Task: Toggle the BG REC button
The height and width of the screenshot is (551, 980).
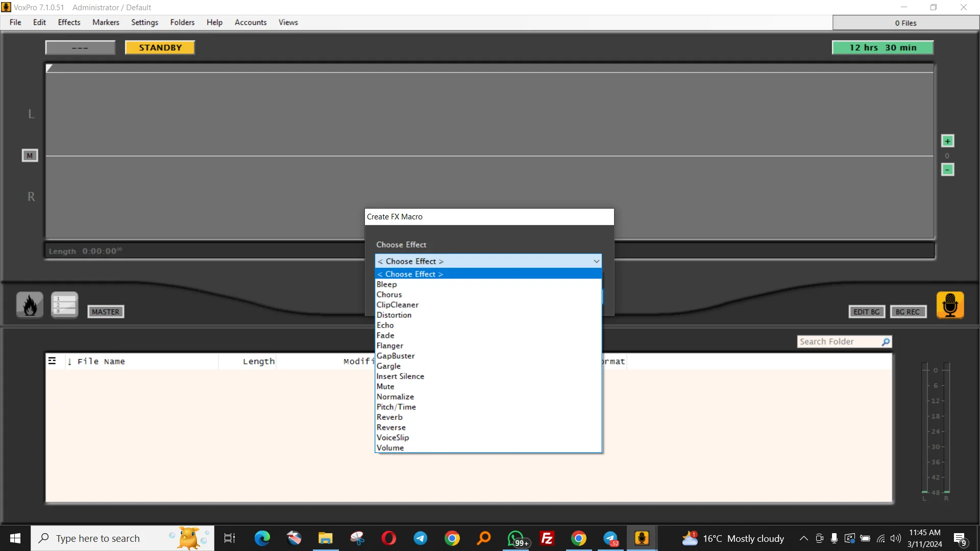Action: coord(908,312)
